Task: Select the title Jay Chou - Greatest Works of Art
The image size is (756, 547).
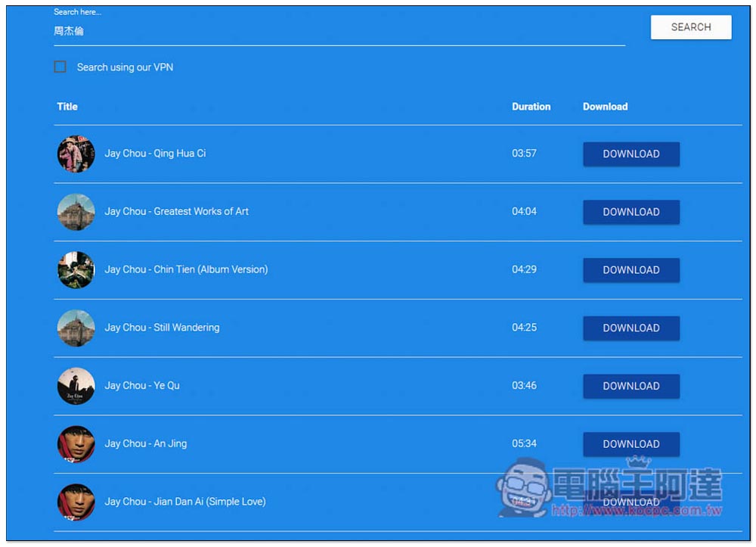Action: 176,211
